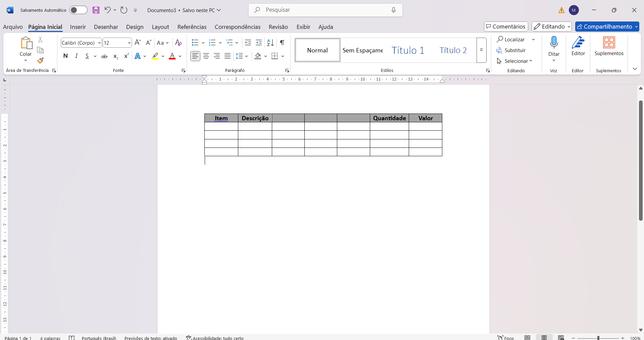This screenshot has width=644, height=340.
Task: Open the warning alert icon
Action: point(561,10)
